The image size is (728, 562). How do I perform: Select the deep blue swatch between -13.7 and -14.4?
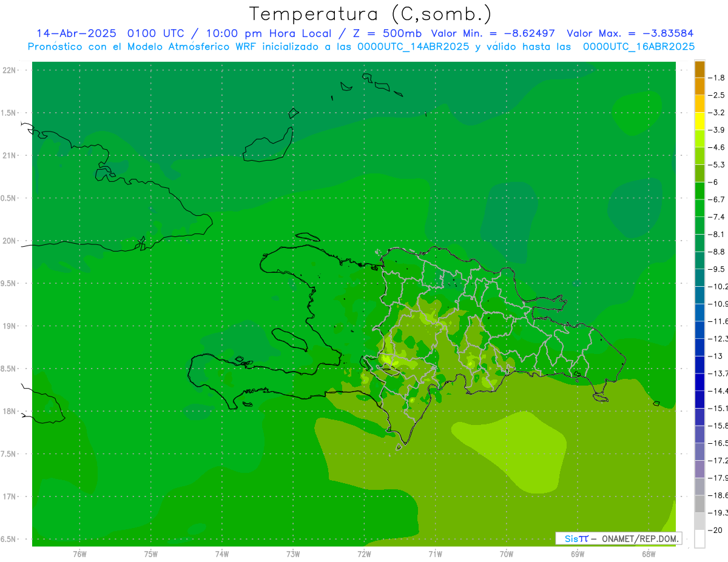[x=699, y=382]
